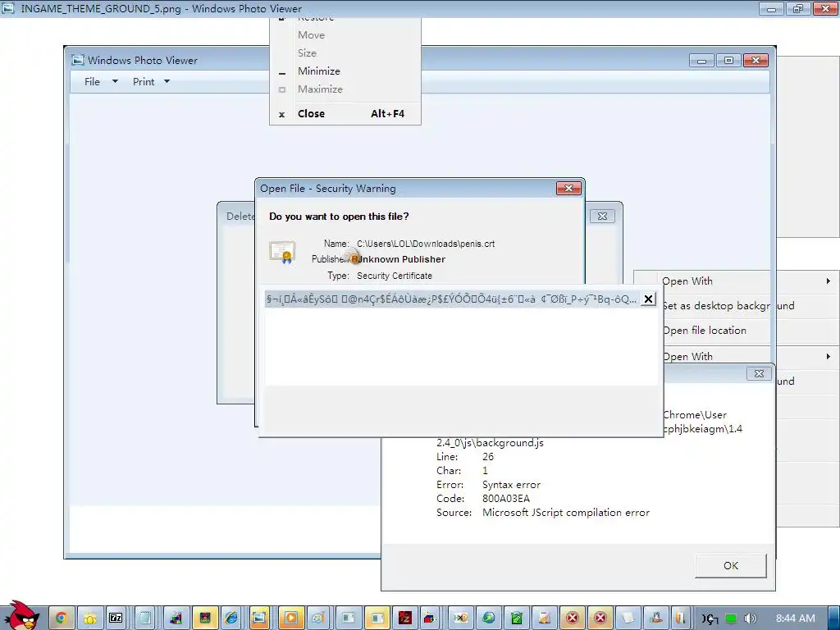Open the volume speaker tray icon
The image size is (840, 630).
tap(751, 619)
